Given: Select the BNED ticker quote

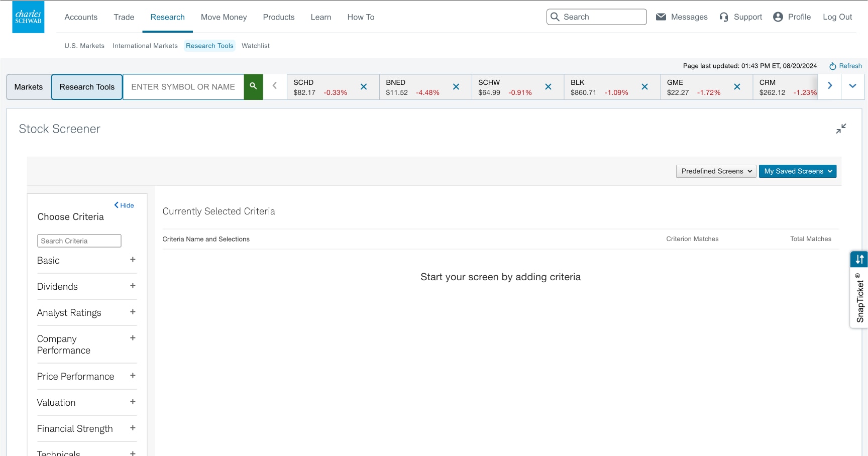Looking at the screenshot, I should [413, 87].
